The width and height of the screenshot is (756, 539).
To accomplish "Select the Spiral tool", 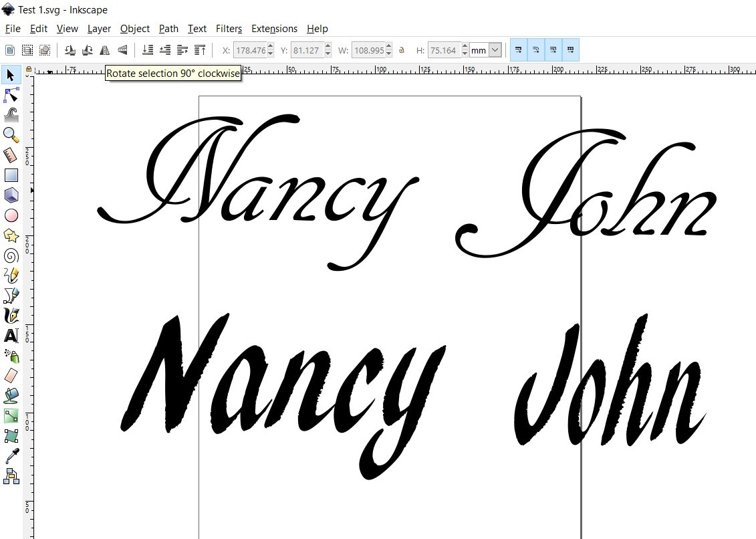I will (x=11, y=255).
